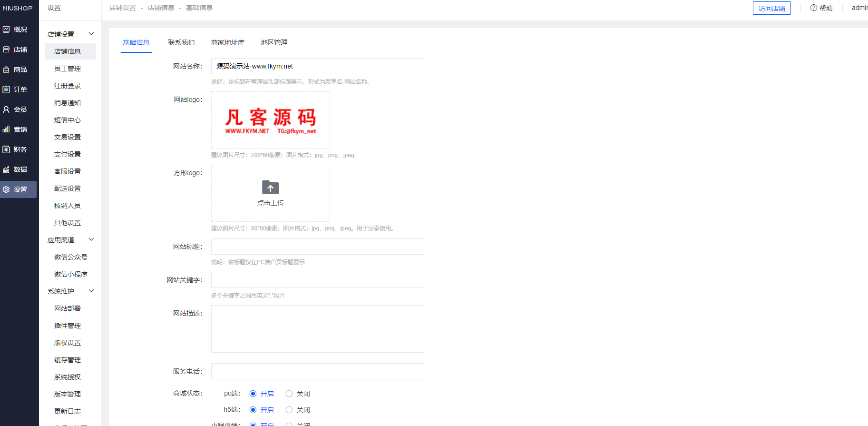Select the 商品 goods bag icon

coord(6,69)
